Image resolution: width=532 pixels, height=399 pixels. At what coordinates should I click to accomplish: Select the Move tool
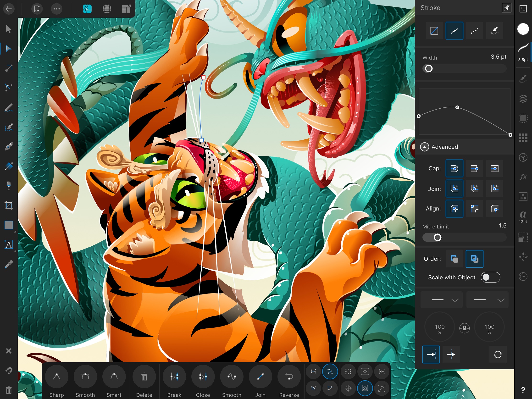9,29
